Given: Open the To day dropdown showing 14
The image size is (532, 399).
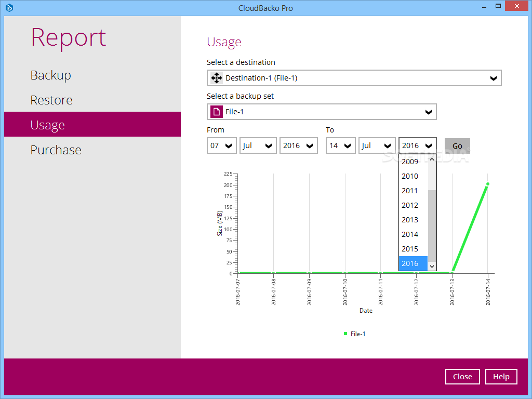Looking at the screenshot, I should pyautogui.click(x=341, y=145).
